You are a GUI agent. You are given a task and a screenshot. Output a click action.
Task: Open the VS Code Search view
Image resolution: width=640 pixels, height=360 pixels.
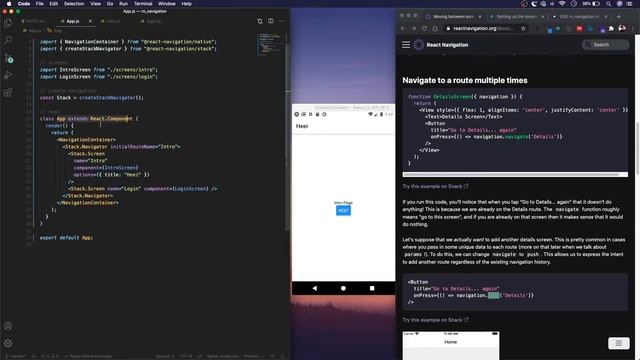point(8,40)
